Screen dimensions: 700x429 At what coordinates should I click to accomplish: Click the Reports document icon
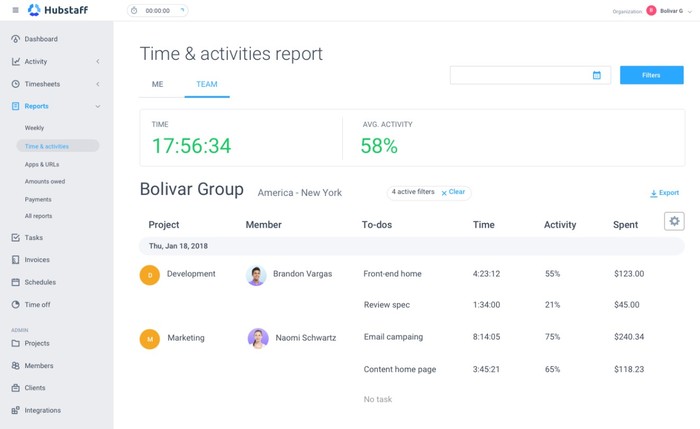coord(16,106)
